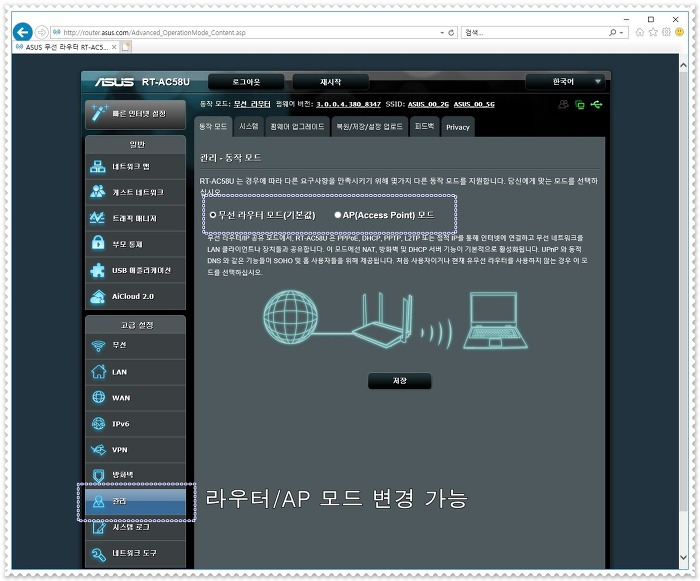Open the firmware version 3.0.0.4.380_8347 link
Screen dimensions: 700x581
(x=348, y=104)
